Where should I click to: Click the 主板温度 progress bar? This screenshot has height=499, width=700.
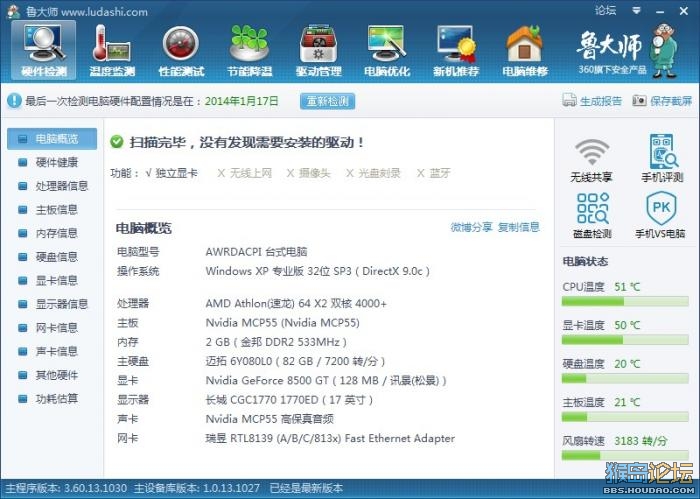[625, 418]
